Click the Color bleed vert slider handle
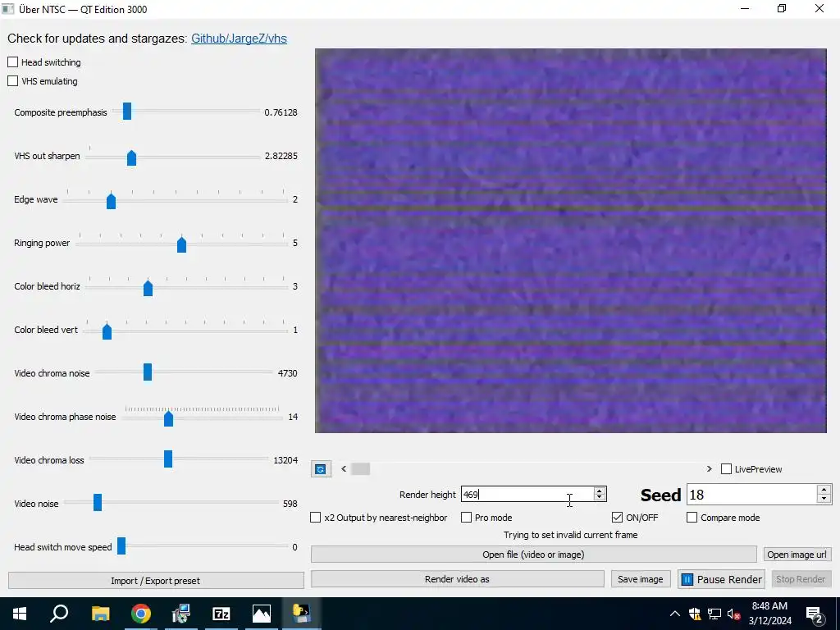Viewport: 840px width, 630px height. click(107, 331)
